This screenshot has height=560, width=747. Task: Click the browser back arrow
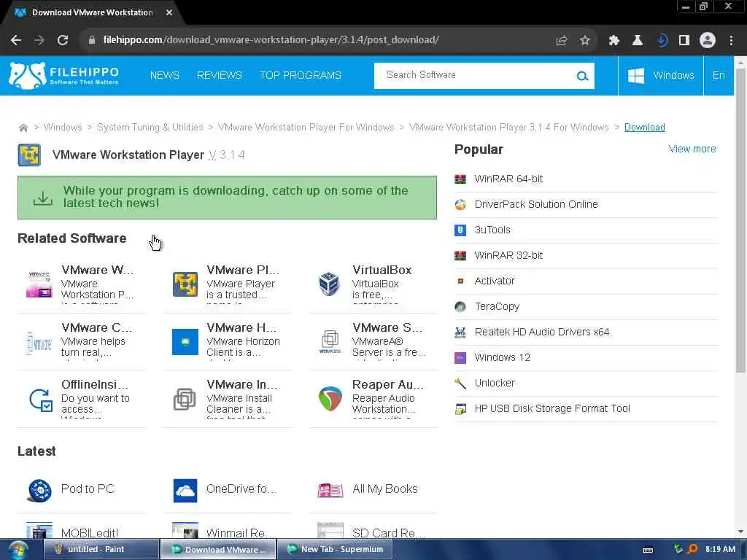pyautogui.click(x=16, y=40)
